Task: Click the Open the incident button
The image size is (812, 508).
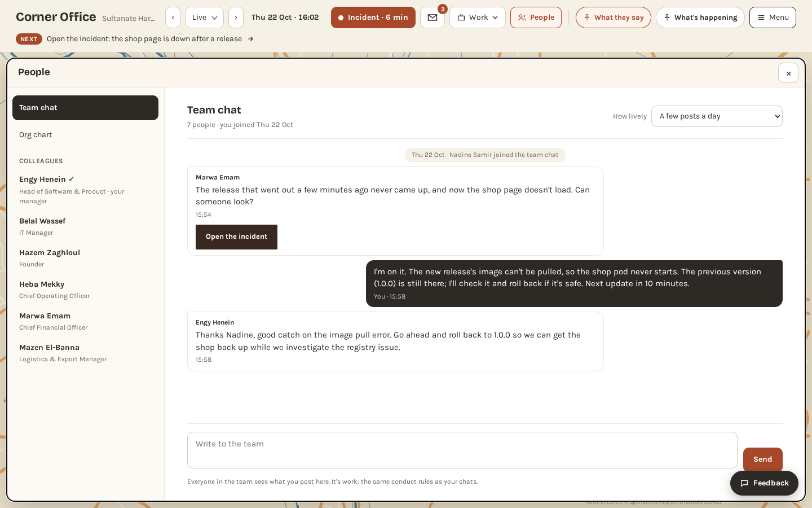Action: tap(236, 237)
